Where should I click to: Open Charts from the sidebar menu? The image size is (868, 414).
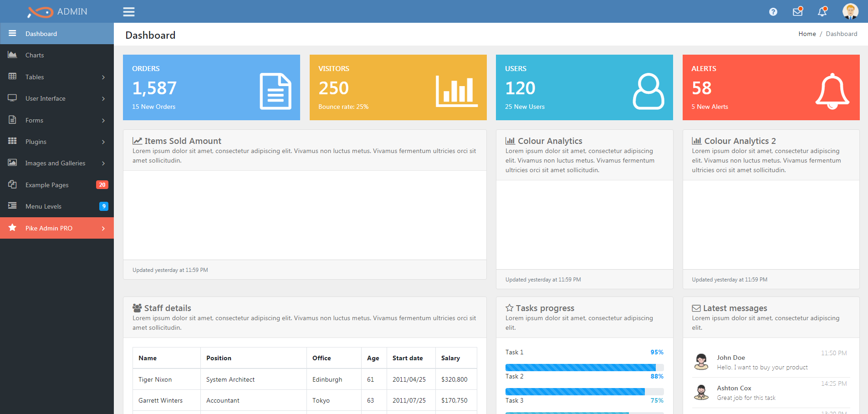[x=57, y=55]
